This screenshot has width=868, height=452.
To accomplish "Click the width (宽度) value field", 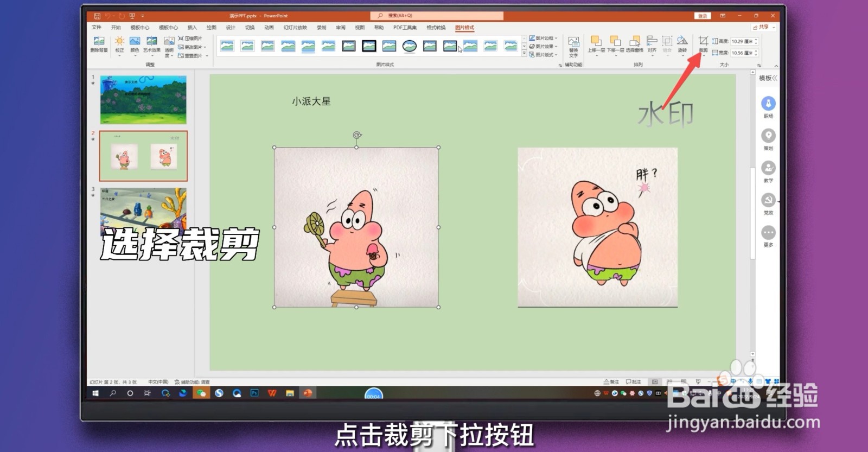I will pos(742,53).
